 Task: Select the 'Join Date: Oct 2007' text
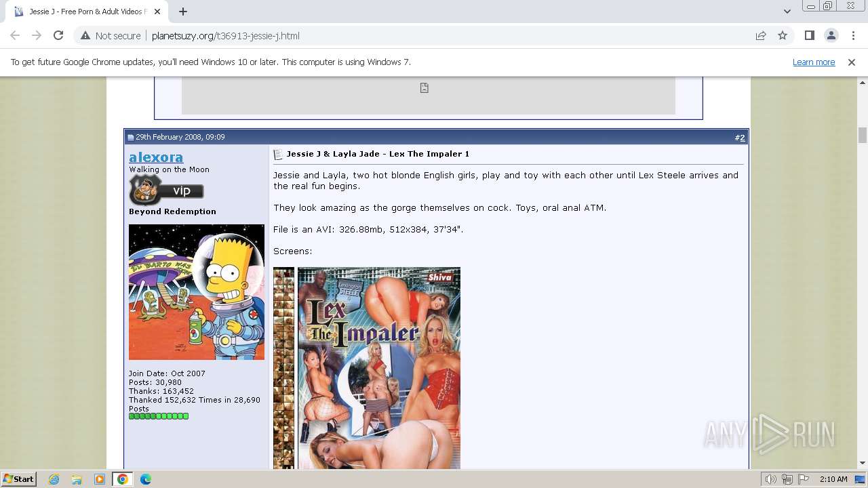pyautogui.click(x=167, y=373)
